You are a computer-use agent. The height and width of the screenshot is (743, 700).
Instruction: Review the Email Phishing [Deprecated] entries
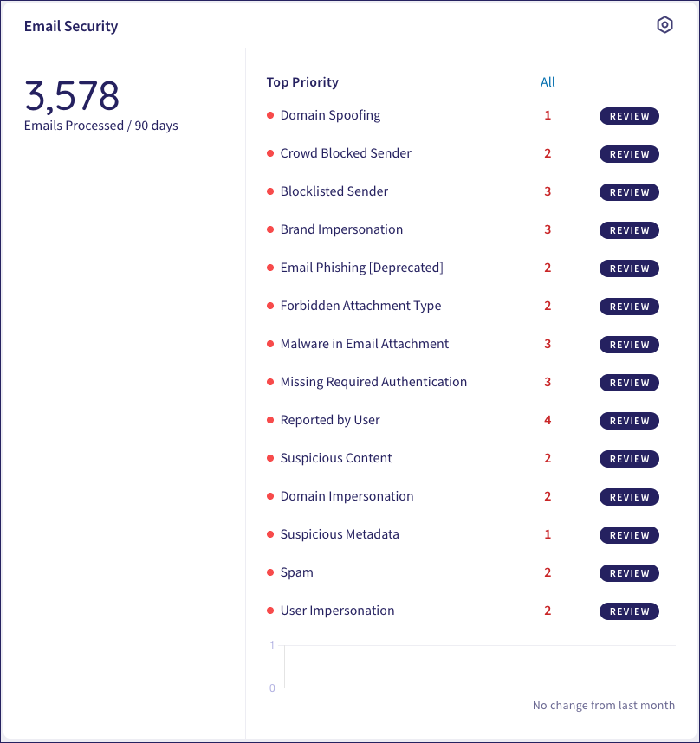tap(629, 268)
